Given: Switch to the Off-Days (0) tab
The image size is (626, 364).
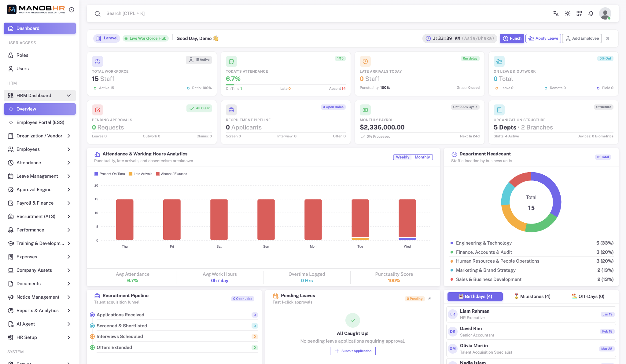Looking at the screenshot, I should click(x=588, y=297).
